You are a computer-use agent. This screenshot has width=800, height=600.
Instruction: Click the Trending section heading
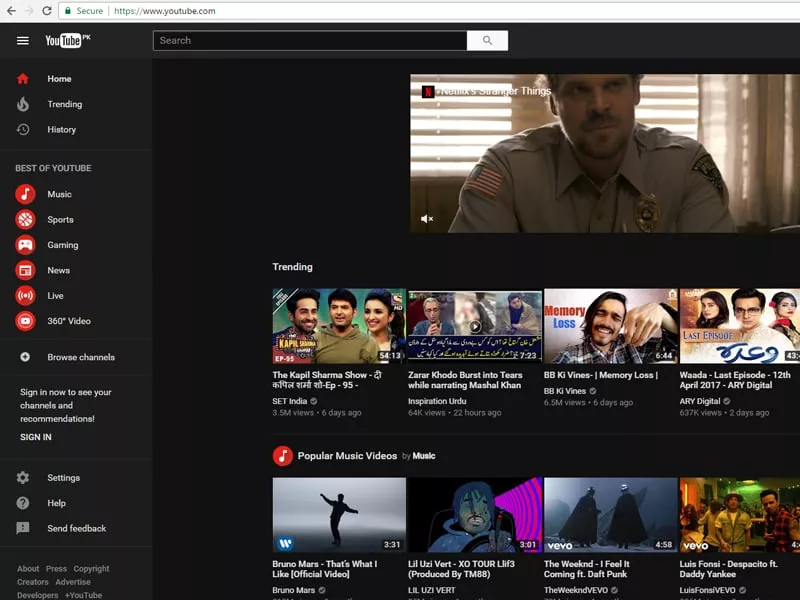[292, 267]
